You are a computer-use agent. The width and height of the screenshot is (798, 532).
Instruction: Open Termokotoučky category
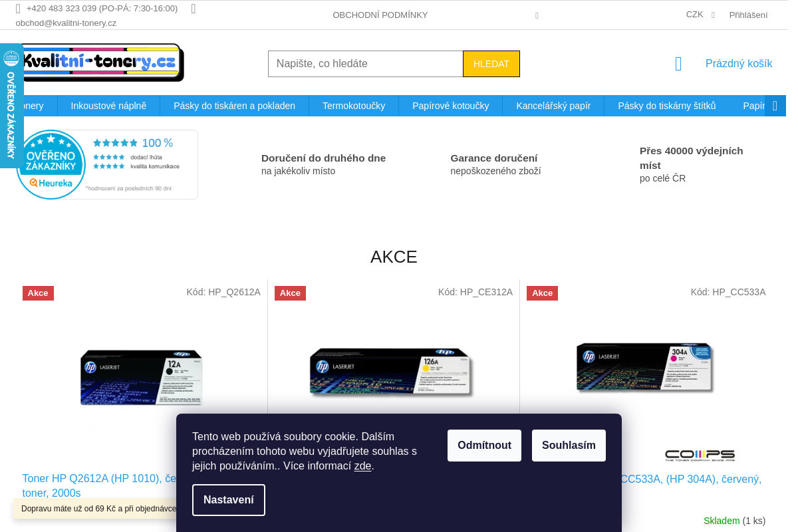point(354,106)
